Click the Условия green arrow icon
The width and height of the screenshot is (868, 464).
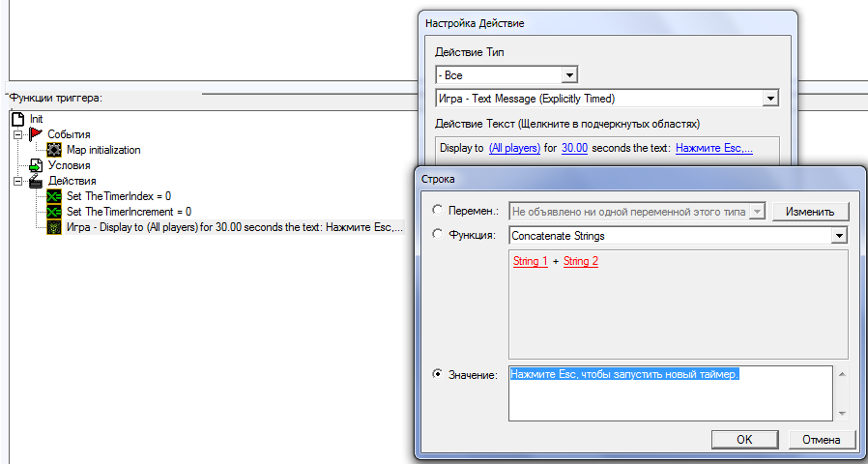36,165
